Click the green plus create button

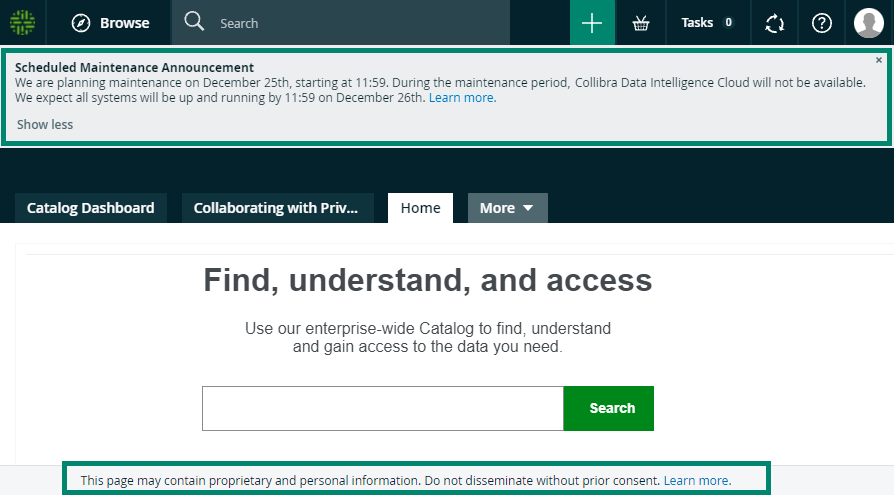coord(592,23)
